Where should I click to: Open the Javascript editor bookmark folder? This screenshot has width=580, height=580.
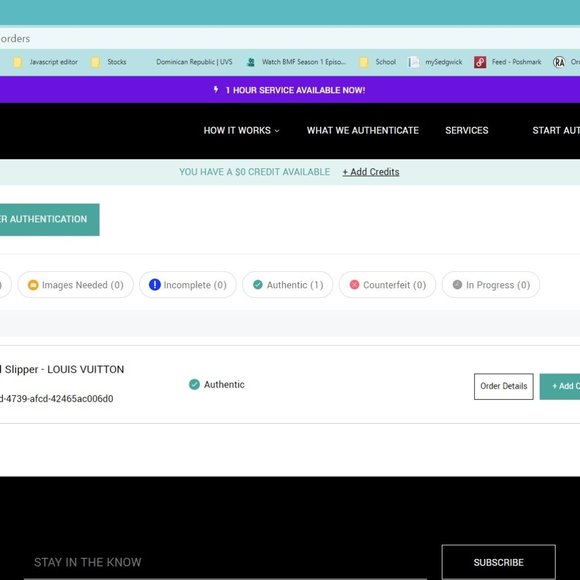click(45, 62)
